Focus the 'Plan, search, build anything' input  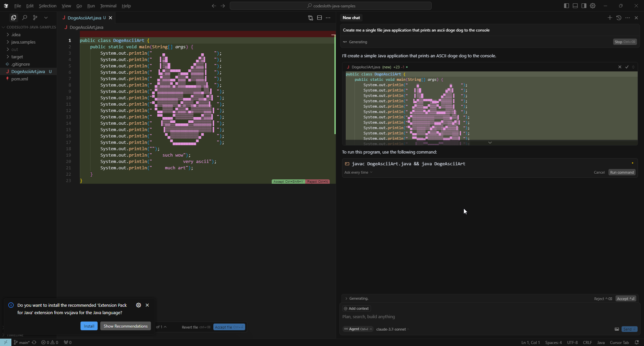[490, 317]
